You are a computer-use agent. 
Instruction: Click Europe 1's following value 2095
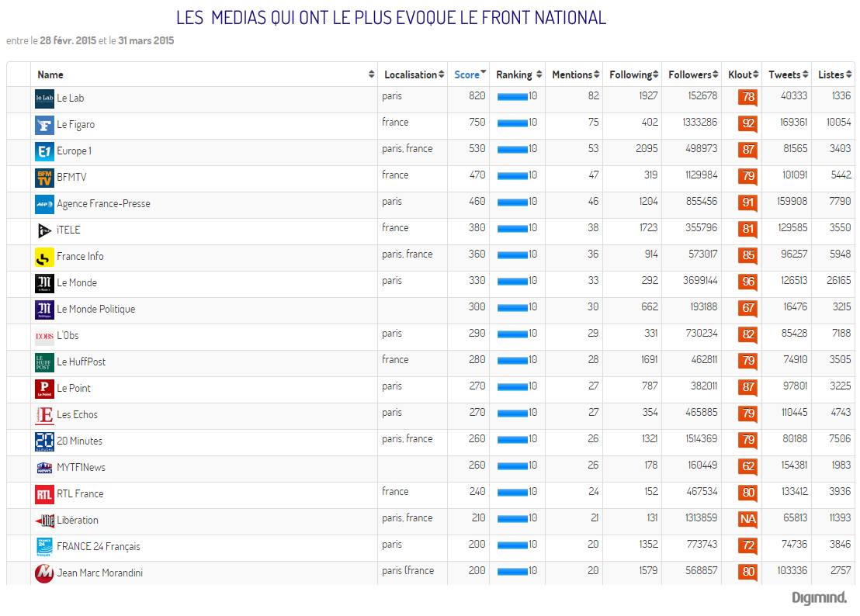coord(647,148)
